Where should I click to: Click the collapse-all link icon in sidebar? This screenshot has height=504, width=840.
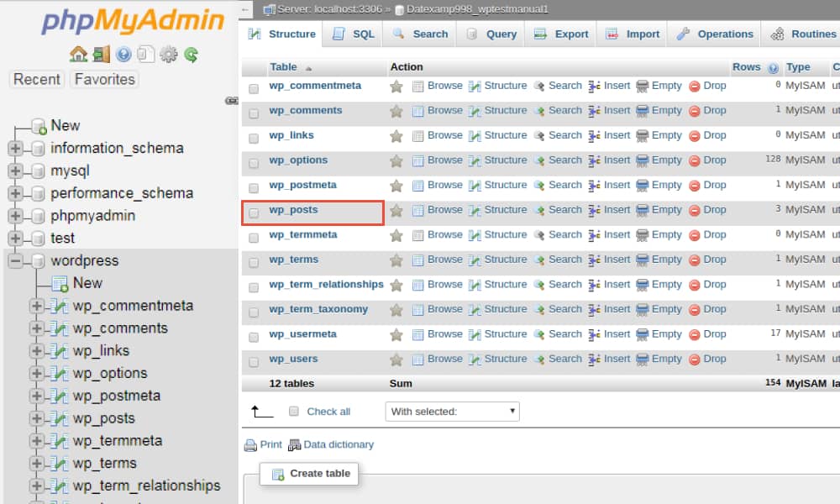232,101
